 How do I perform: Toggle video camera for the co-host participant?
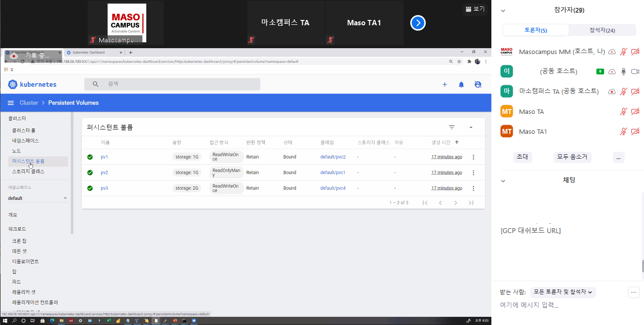pos(635,72)
